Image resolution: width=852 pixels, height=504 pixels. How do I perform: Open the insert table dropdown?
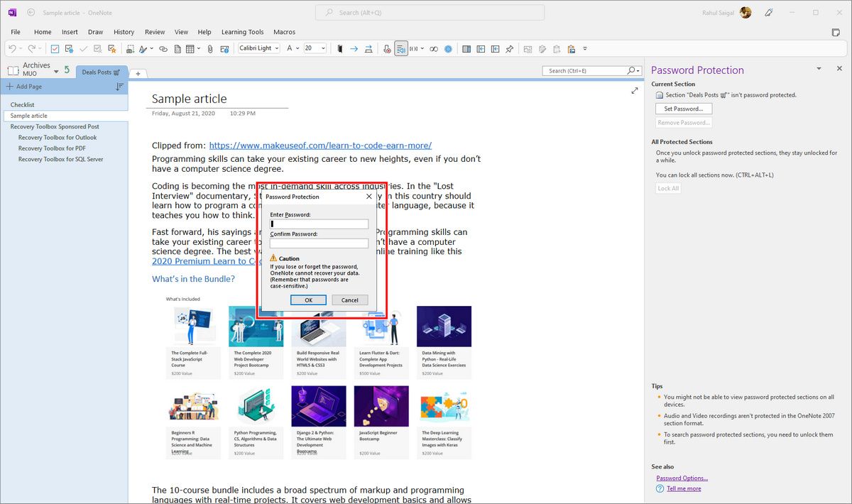[x=199, y=49]
